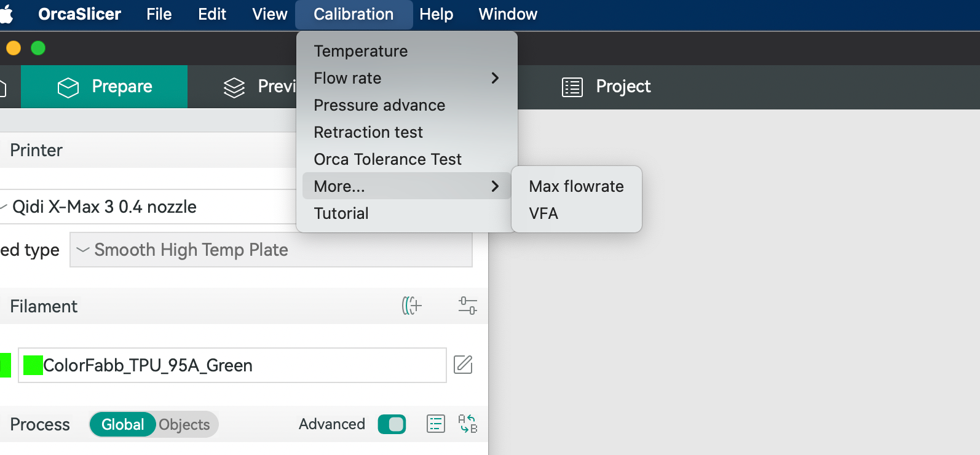Edit the ColorFabb filament preset icon
980x455 pixels.
pyautogui.click(x=463, y=365)
